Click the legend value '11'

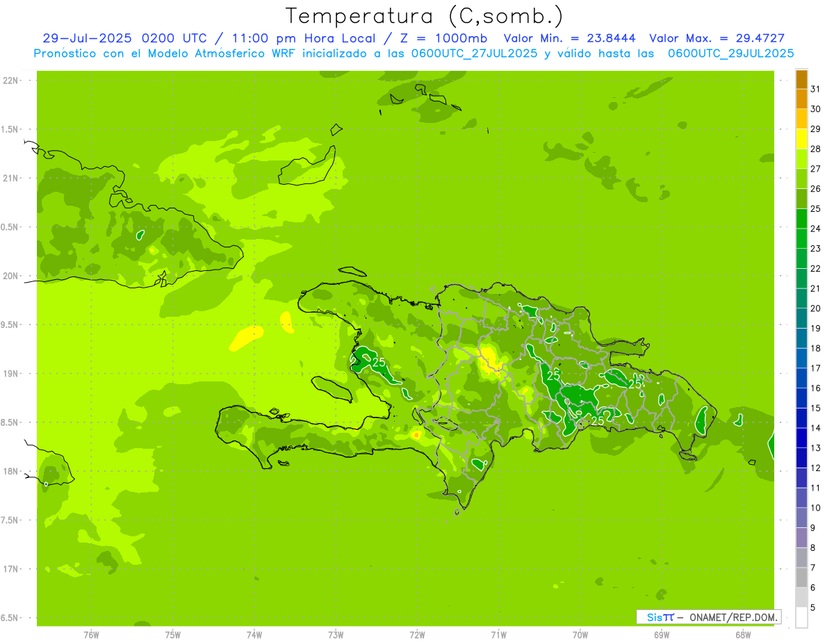click(x=816, y=488)
